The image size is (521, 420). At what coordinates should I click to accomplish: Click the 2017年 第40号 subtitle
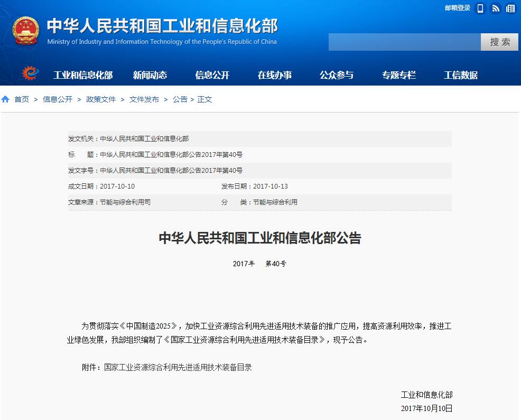pyautogui.click(x=259, y=264)
